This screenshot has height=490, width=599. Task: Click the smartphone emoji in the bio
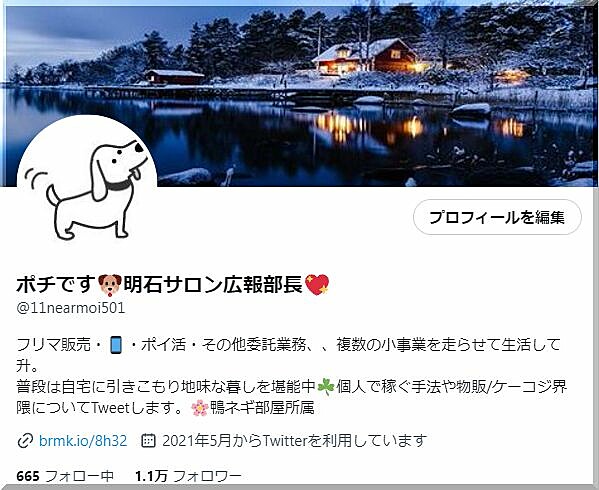point(116,345)
